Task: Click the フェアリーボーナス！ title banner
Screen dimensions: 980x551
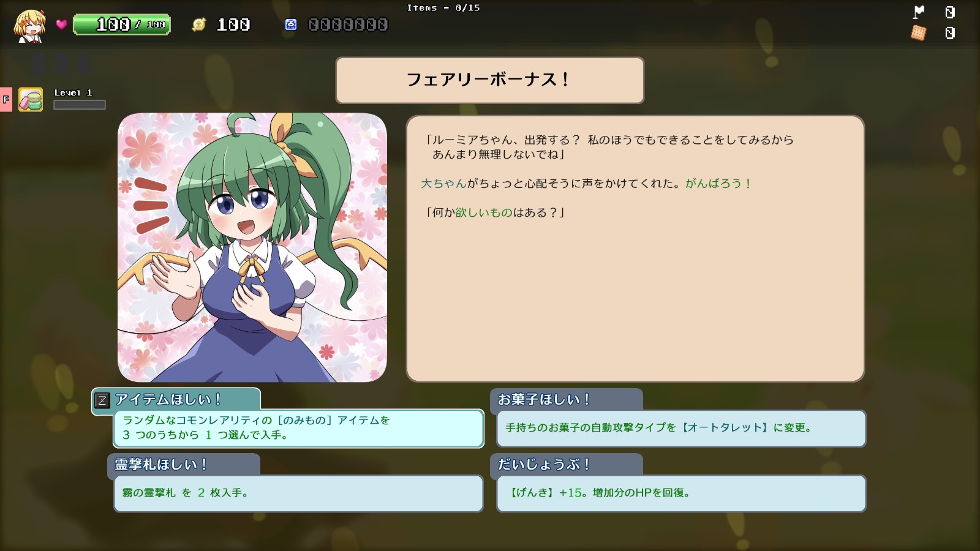Action: click(x=490, y=80)
